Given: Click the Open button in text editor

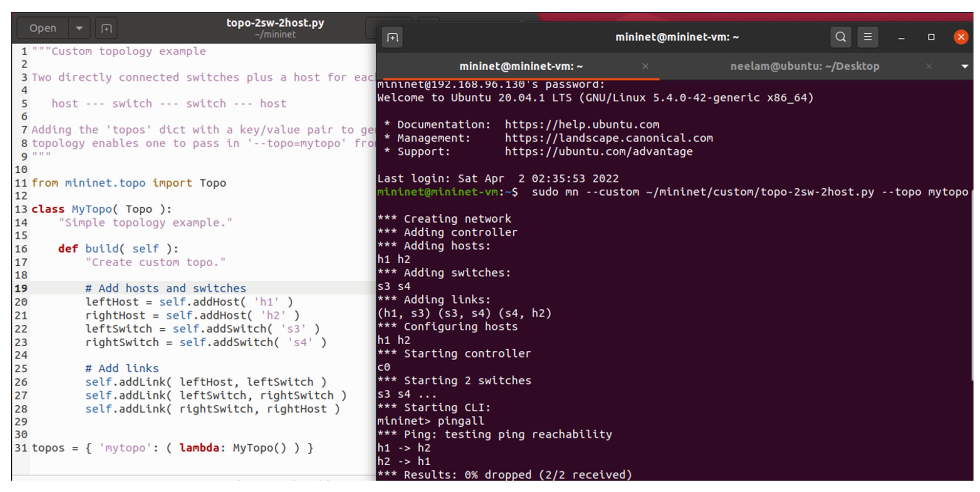Looking at the screenshot, I should pyautogui.click(x=43, y=28).
